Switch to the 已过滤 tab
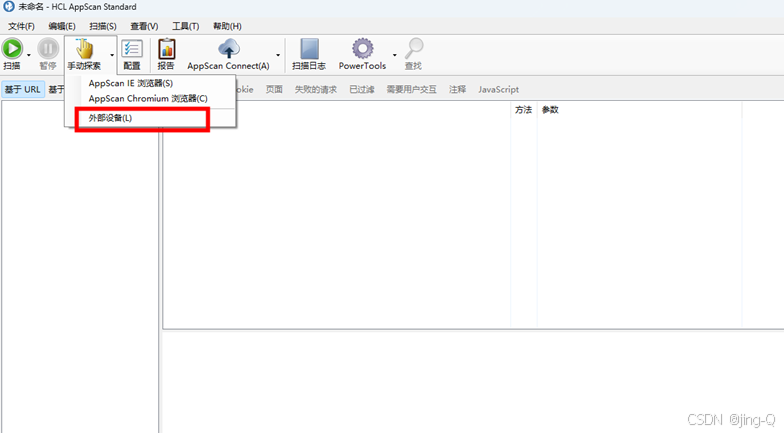The image size is (784, 433). point(362,90)
